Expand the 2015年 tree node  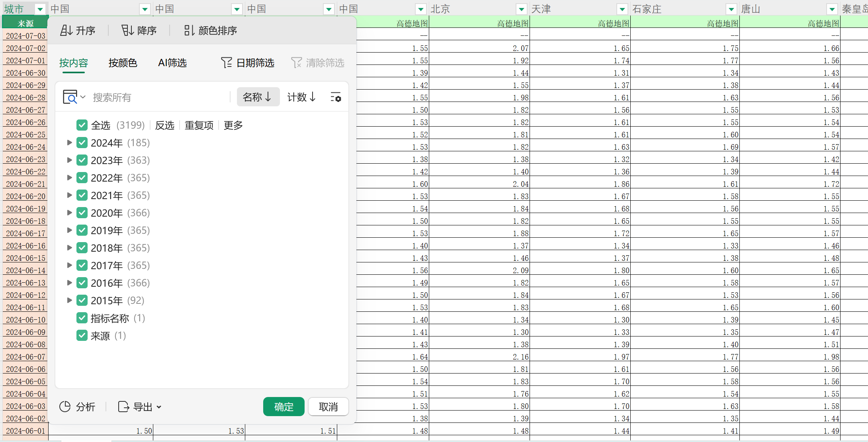coord(69,300)
